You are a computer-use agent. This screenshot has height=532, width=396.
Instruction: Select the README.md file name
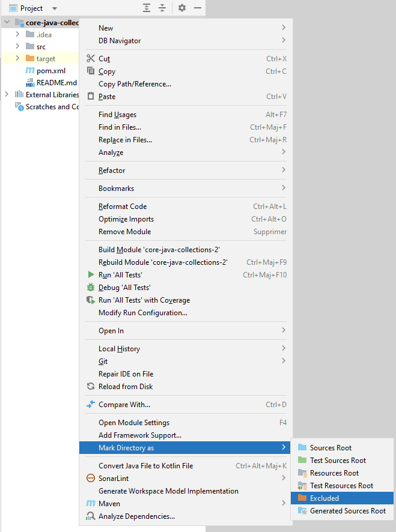pos(56,82)
